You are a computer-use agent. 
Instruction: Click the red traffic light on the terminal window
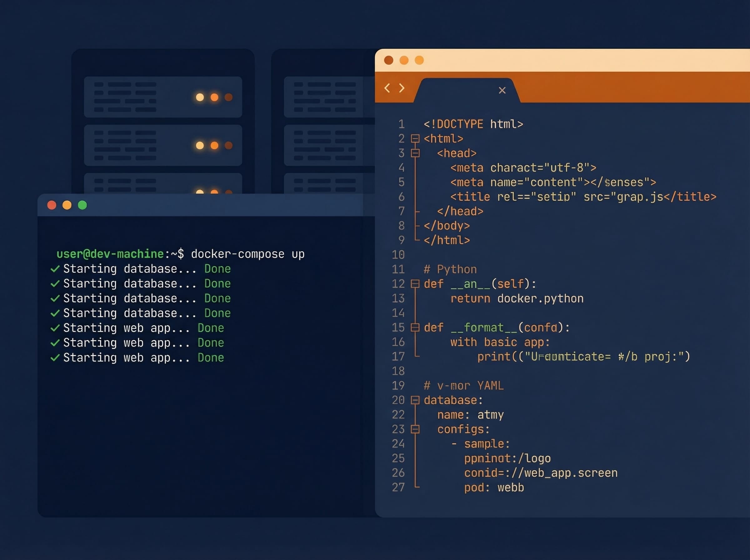click(52, 205)
